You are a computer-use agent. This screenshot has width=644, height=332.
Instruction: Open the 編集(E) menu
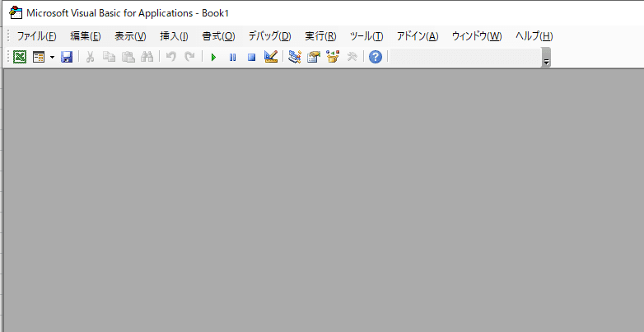tap(86, 36)
